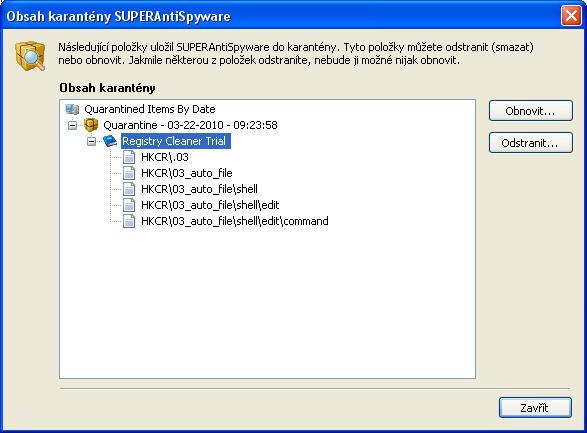Viewport: 587px width, 433px height.
Task: Click the blue book icon for Registry Cleaner Trial
Action: pyautogui.click(x=110, y=141)
